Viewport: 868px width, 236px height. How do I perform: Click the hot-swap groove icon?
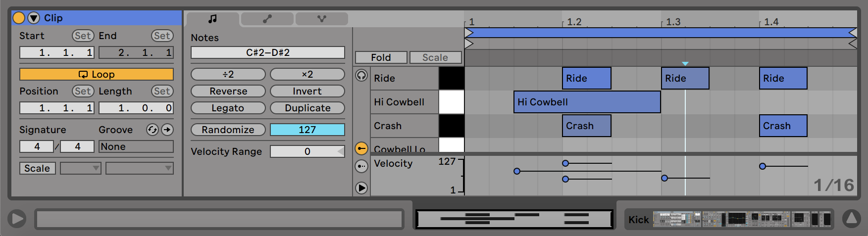point(153,130)
